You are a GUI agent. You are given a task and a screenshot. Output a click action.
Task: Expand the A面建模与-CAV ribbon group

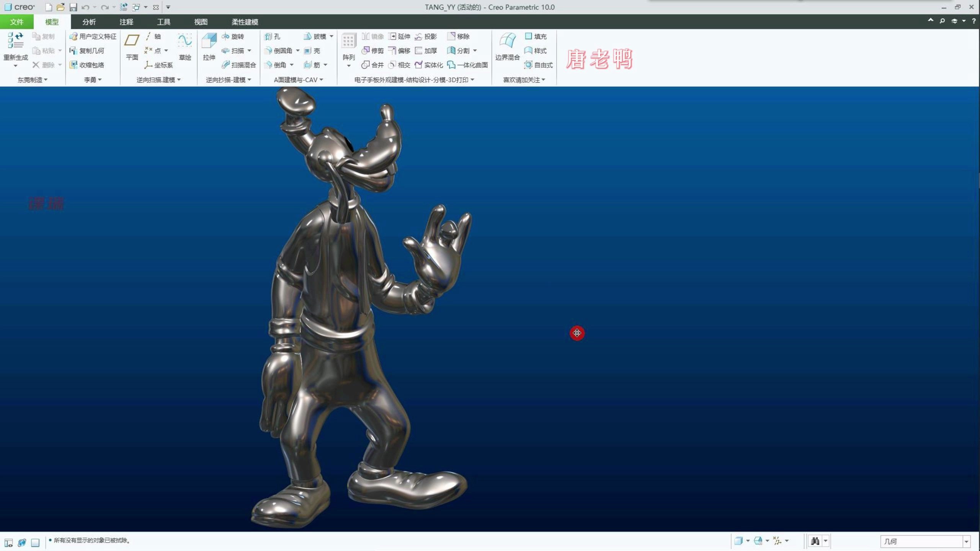pyautogui.click(x=299, y=80)
